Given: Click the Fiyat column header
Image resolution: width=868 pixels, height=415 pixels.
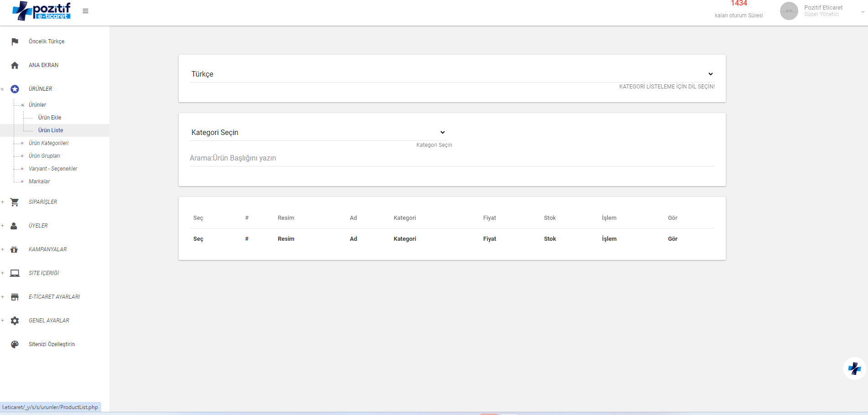Looking at the screenshot, I should 489,218.
